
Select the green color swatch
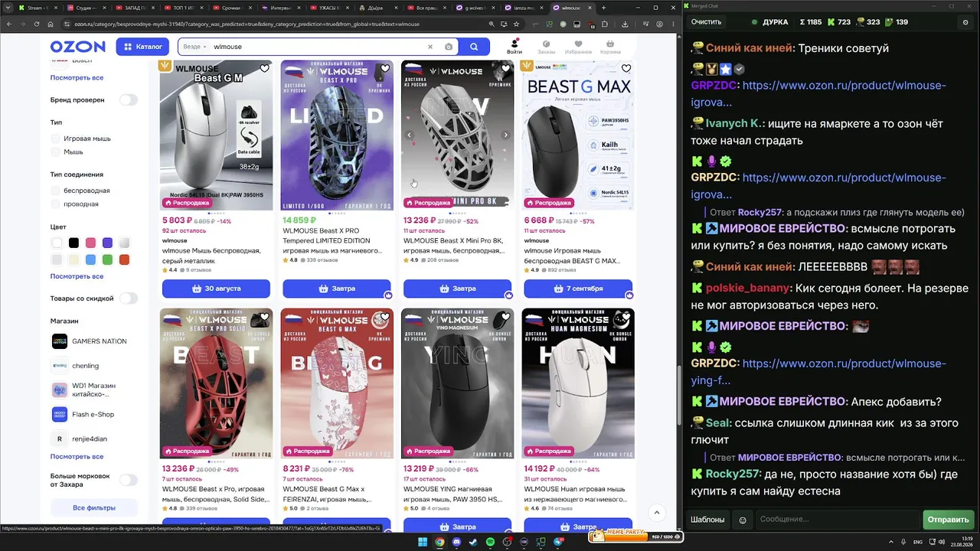coord(107,259)
